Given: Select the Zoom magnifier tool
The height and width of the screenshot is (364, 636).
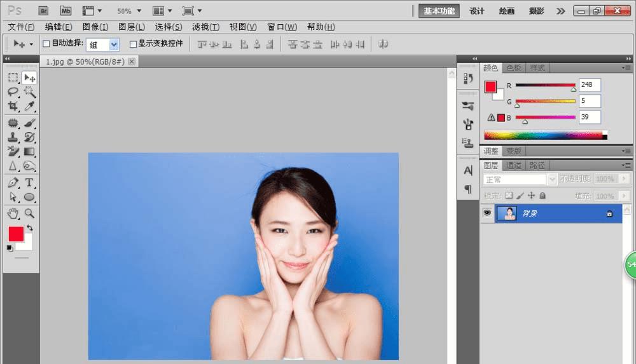Looking at the screenshot, I should click(29, 213).
